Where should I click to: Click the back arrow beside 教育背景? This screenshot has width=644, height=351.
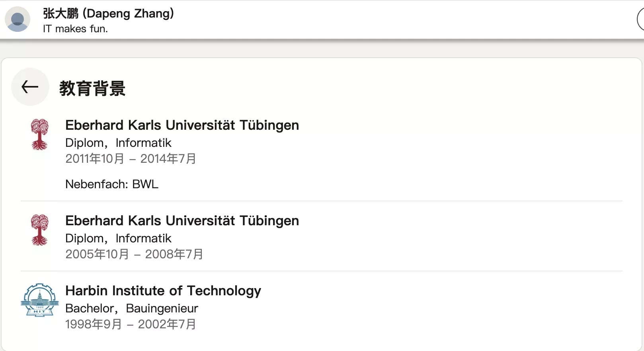30,87
